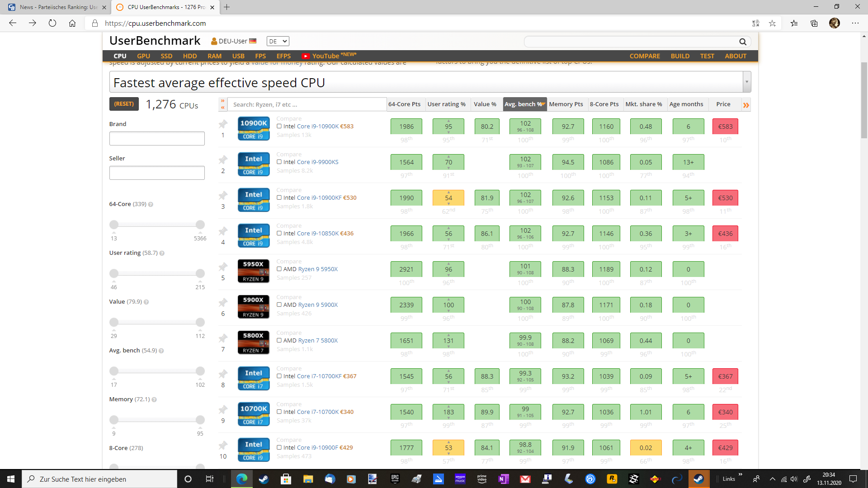Click help icon next to 64-Core filter
The height and width of the screenshot is (488, 868).
(x=151, y=205)
